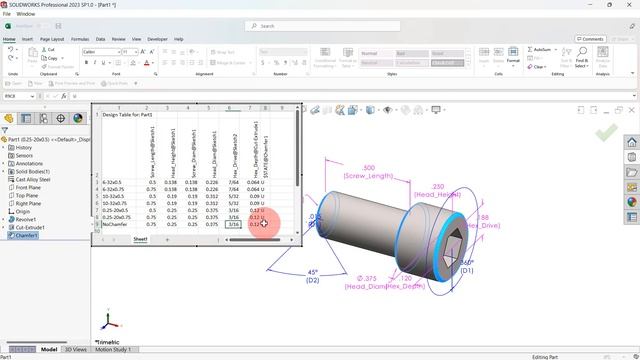Screen dimensions: 640x360
Task: Switch to the Motion Study 1 tab
Action: click(x=113, y=349)
